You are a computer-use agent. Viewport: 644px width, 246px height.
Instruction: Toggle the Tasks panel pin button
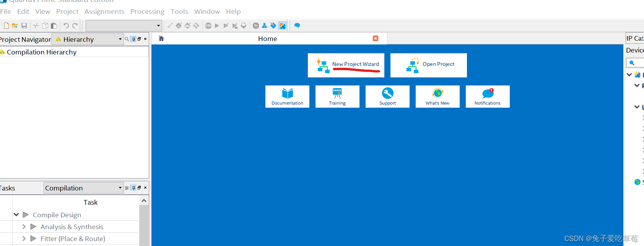tap(133, 188)
